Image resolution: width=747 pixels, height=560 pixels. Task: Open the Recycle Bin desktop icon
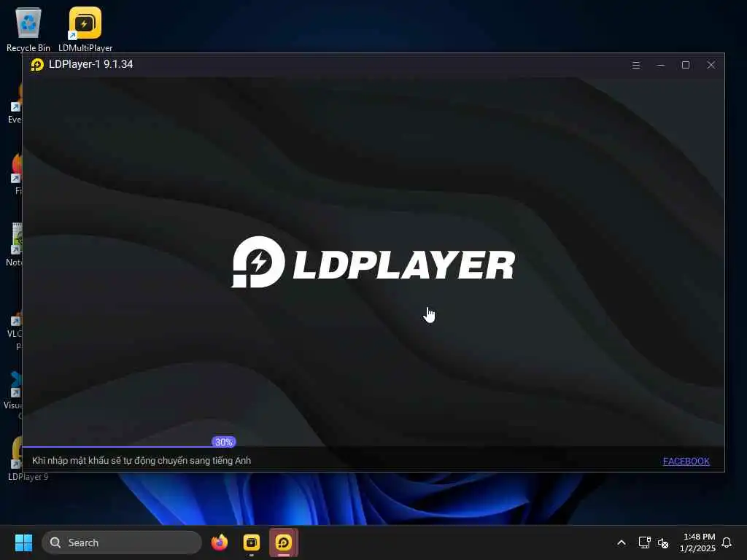(28, 29)
